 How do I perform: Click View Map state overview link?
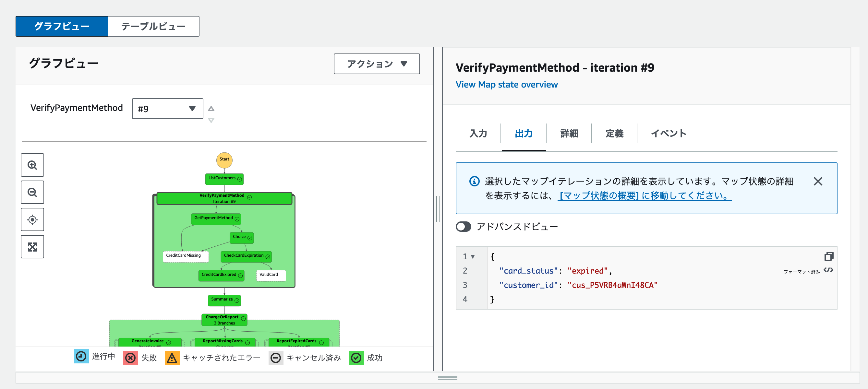(506, 85)
